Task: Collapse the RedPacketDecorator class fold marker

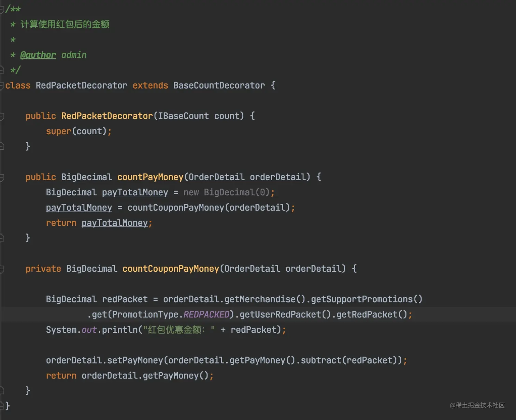Action: (x=2, y=86)
